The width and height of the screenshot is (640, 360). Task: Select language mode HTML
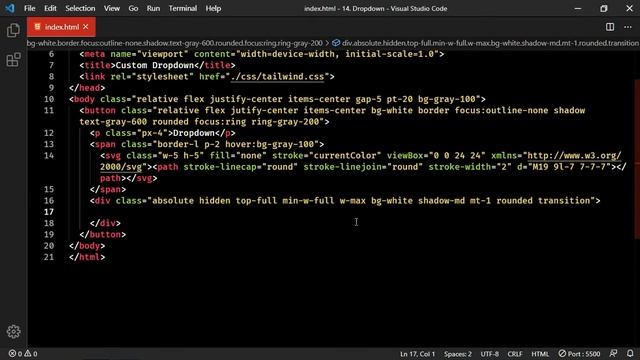click(540, 354)
